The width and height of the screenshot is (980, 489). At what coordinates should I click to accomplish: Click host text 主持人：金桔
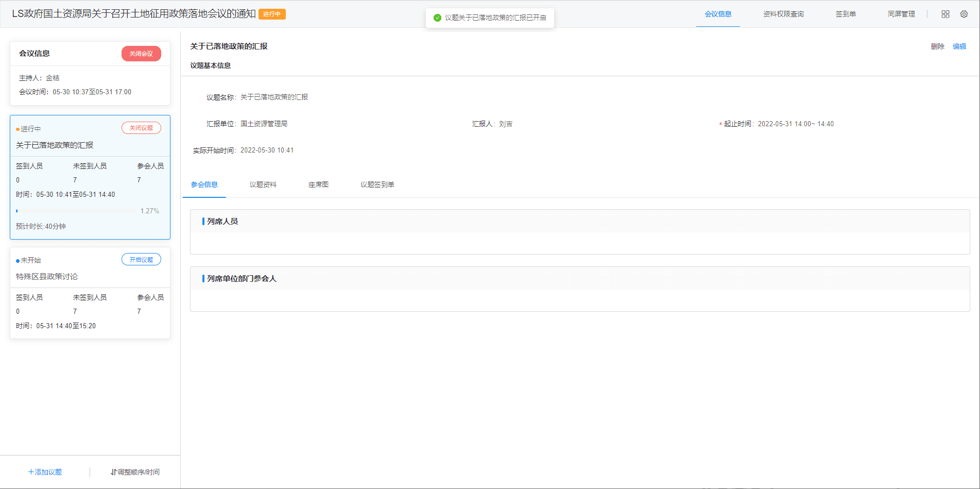pos(39,78)
